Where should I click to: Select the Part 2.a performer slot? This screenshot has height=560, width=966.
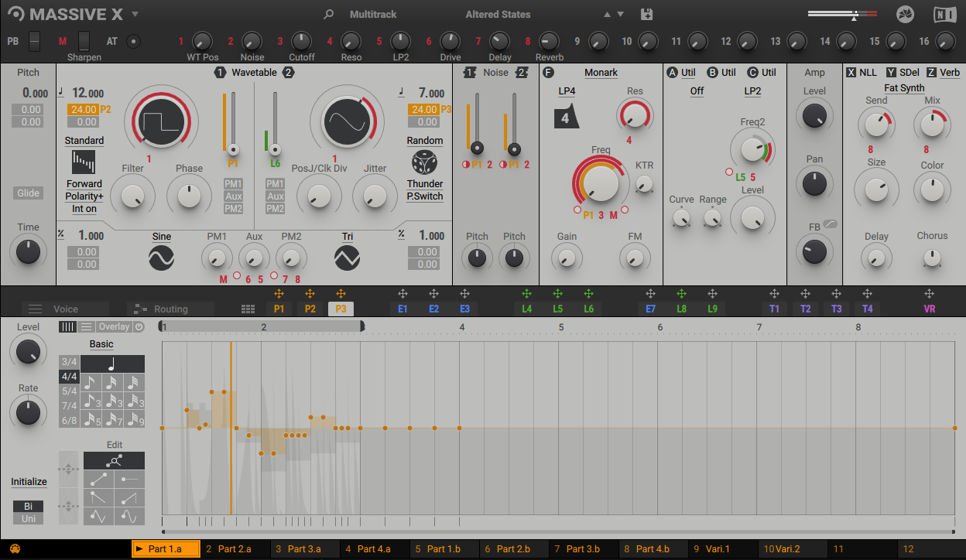[x=235, y=549]
